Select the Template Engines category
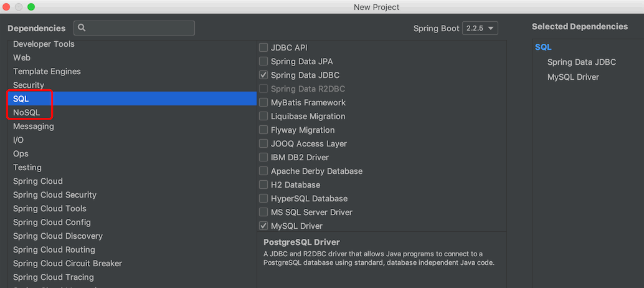Image resolution: width=644 pixels, height=288 pixels. point(132,72)
